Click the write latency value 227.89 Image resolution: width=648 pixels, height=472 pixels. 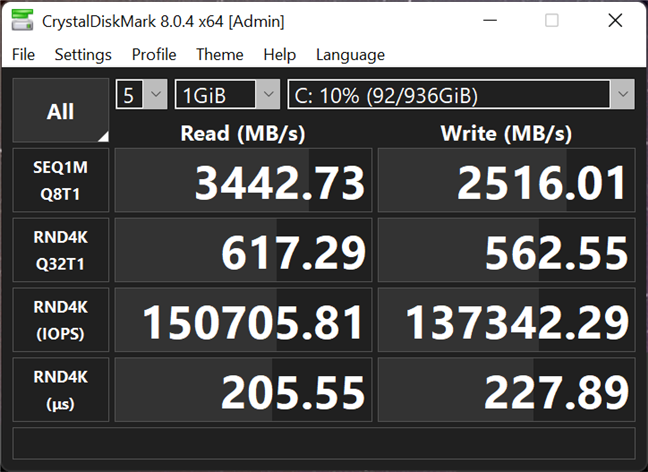coord(507,390)
